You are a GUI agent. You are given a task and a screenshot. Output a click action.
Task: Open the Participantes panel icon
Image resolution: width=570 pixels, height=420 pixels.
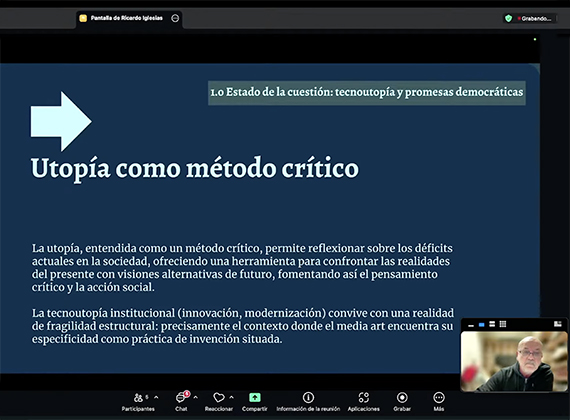[138, 398]
